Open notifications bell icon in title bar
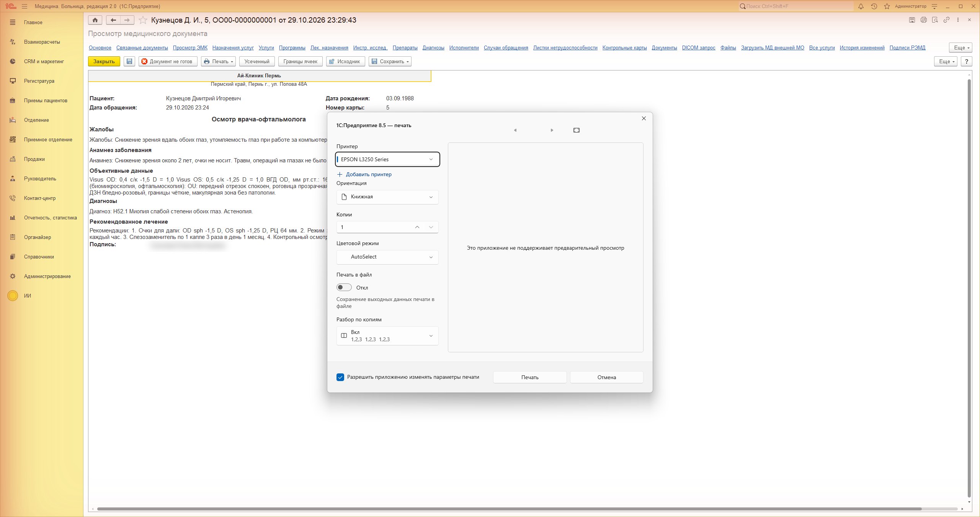The width and height of the screenshot is (980, 517). [x=861, y=6]
